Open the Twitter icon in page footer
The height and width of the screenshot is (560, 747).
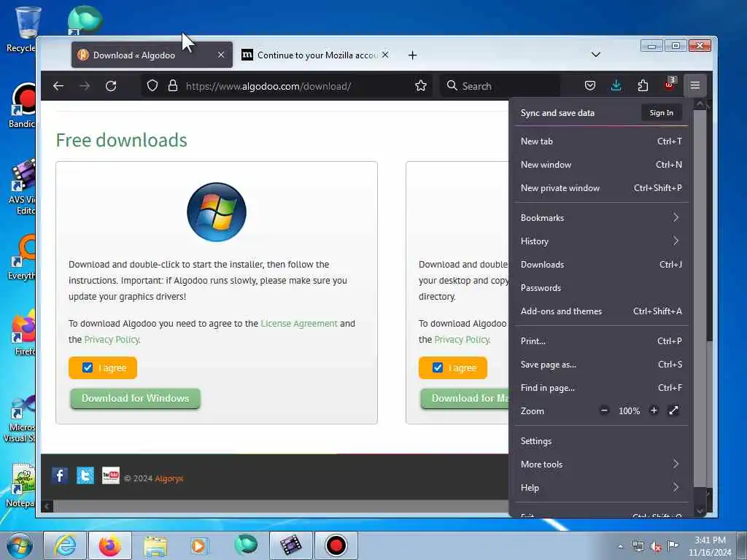pos(85,475)
